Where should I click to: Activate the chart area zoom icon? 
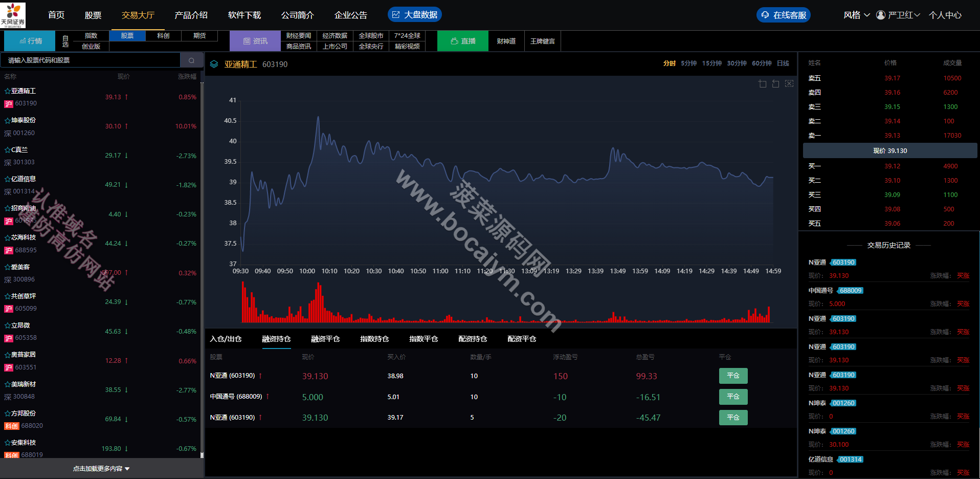763,83
